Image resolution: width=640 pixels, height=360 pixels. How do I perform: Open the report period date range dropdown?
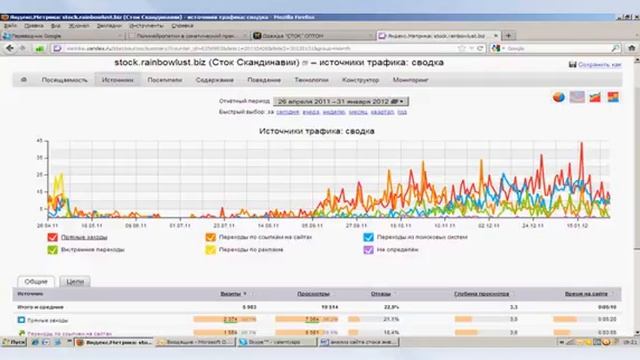341,101
